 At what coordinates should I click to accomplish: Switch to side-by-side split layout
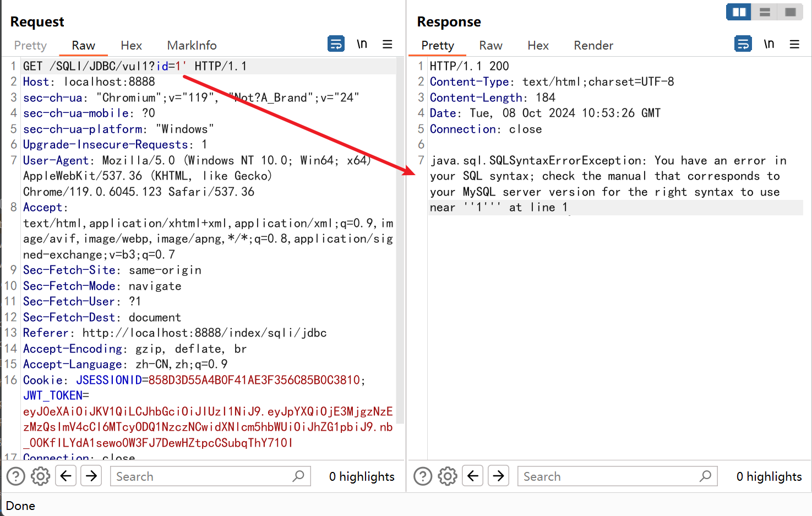point(739,12)
